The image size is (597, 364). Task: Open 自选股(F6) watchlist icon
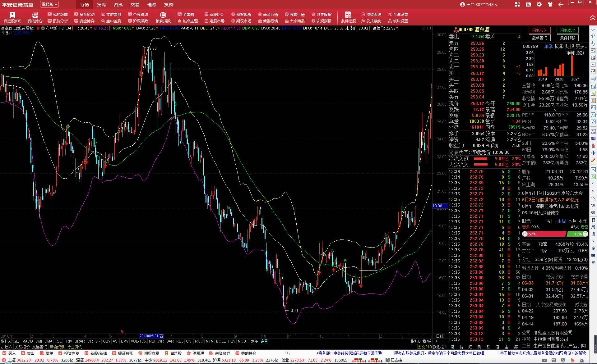[x=12, y=17]
